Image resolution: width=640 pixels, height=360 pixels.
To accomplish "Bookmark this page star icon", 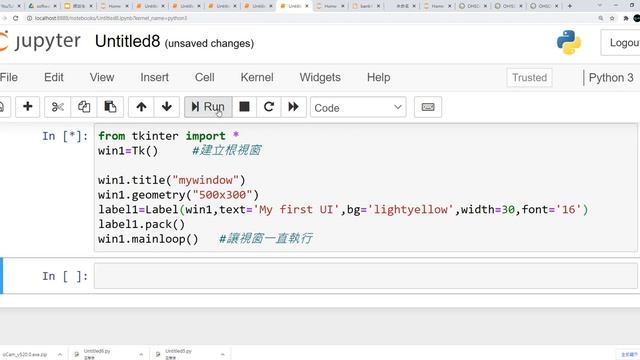I will pos(612,18).
